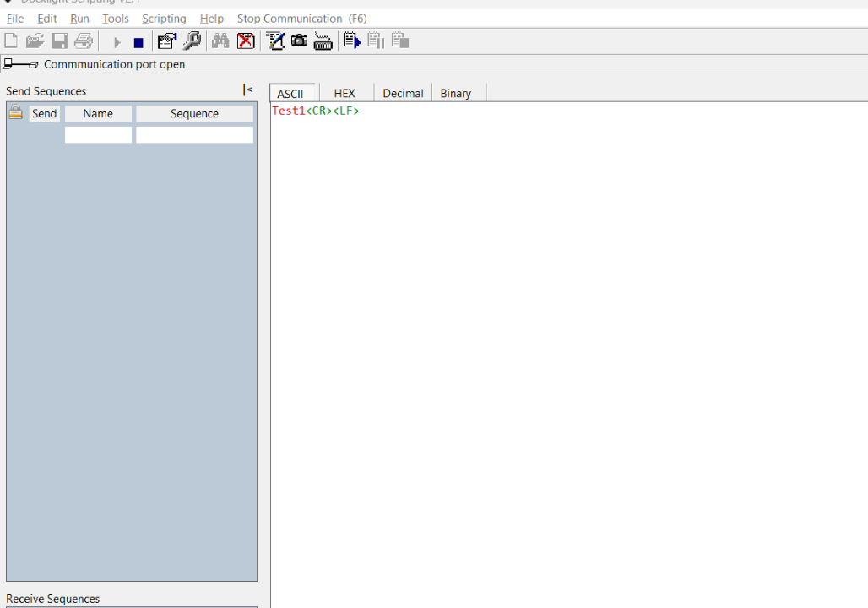Click Stop Communication (F6) menu item
This screenshot has height=608, width=868.
(301, 19)
